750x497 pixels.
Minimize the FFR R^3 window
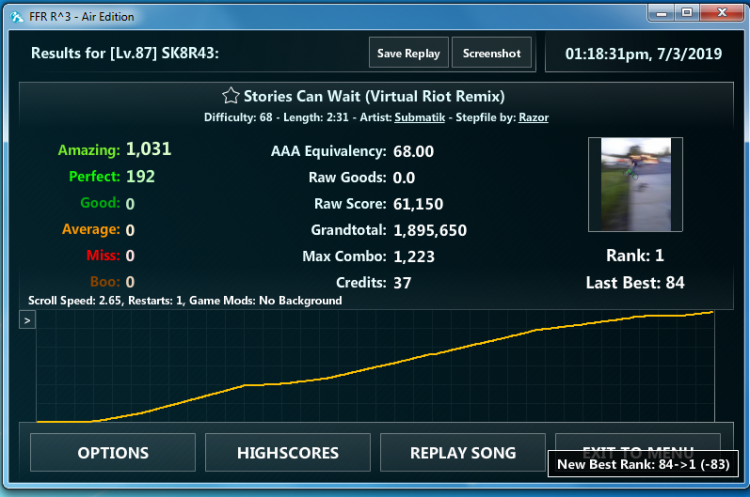coord(658,12)
